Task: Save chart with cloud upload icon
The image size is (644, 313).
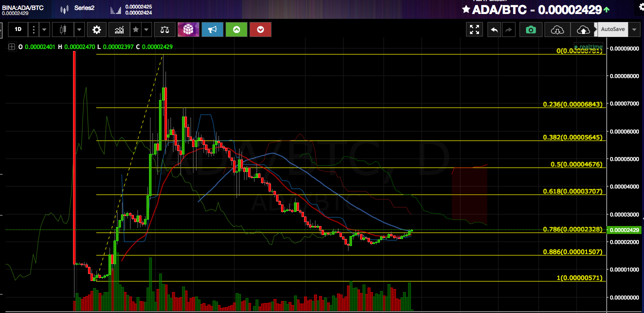Action: point(583,29)
